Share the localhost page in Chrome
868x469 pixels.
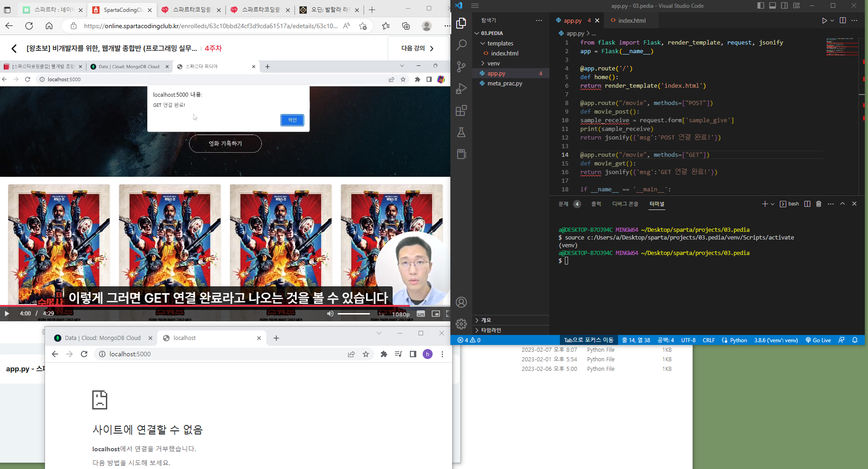click(x=351, y=354)
